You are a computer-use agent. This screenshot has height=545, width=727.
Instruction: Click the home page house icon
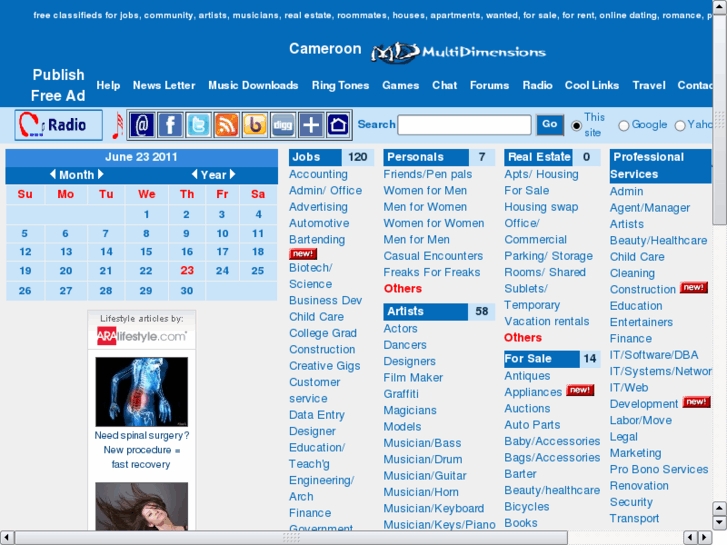[x=338, y=125]
